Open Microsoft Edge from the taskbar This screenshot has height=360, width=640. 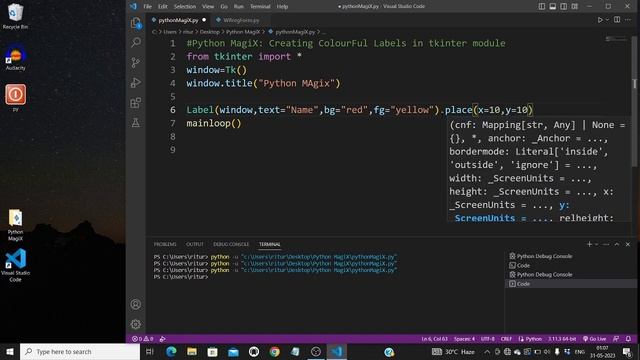coord(171,351)
